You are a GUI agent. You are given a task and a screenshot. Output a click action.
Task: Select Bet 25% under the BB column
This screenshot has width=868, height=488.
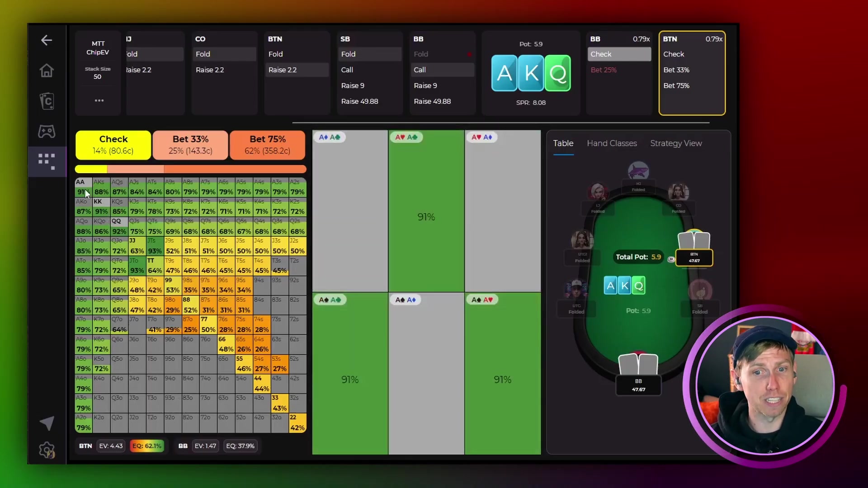click(619, 70)
